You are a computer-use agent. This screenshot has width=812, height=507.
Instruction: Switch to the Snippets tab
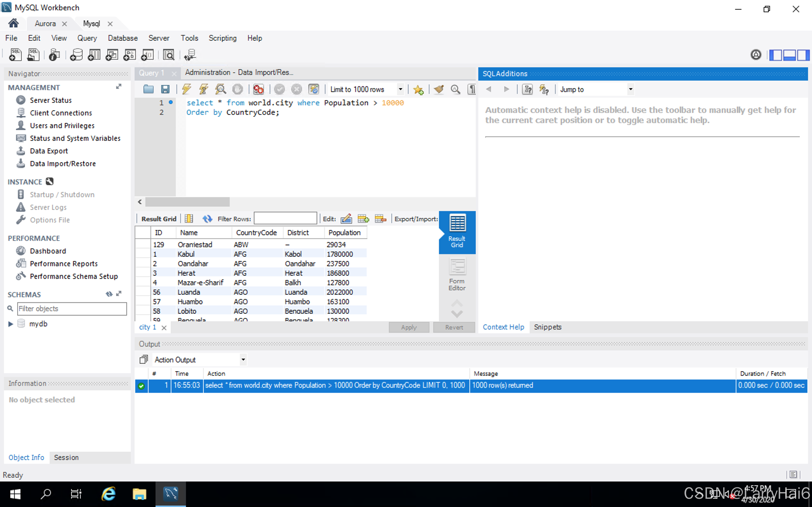(547, 327)
